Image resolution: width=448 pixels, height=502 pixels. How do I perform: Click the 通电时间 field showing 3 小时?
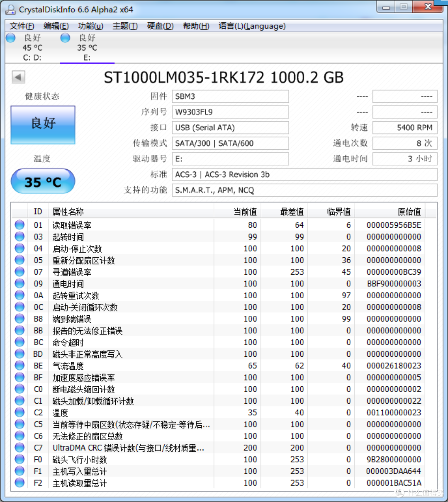tap(405, 159)
